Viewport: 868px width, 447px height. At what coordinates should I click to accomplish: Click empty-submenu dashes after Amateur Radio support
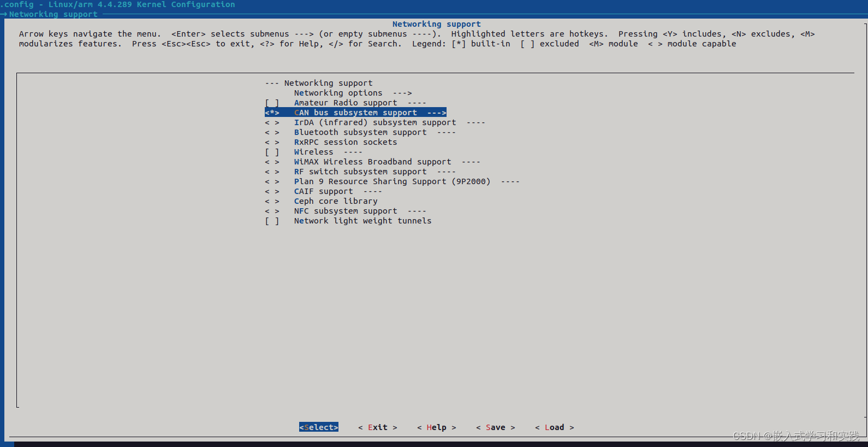(x=417, y=103)
